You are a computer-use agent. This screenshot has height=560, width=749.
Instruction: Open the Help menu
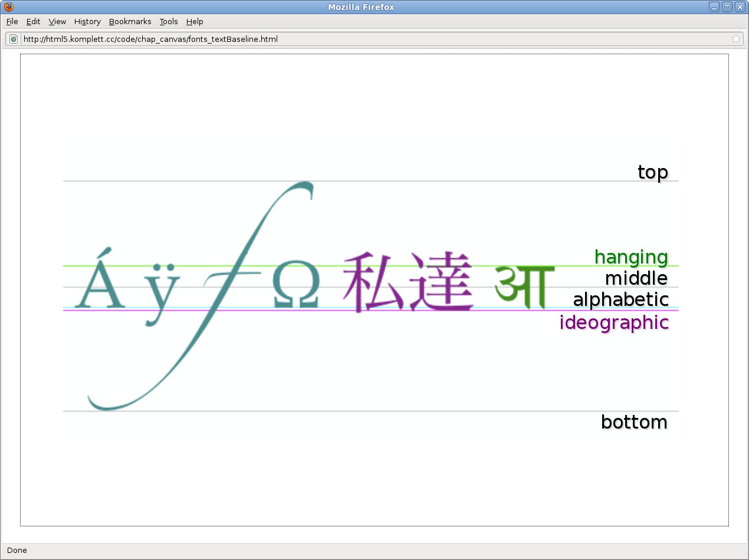pos(195,22)
